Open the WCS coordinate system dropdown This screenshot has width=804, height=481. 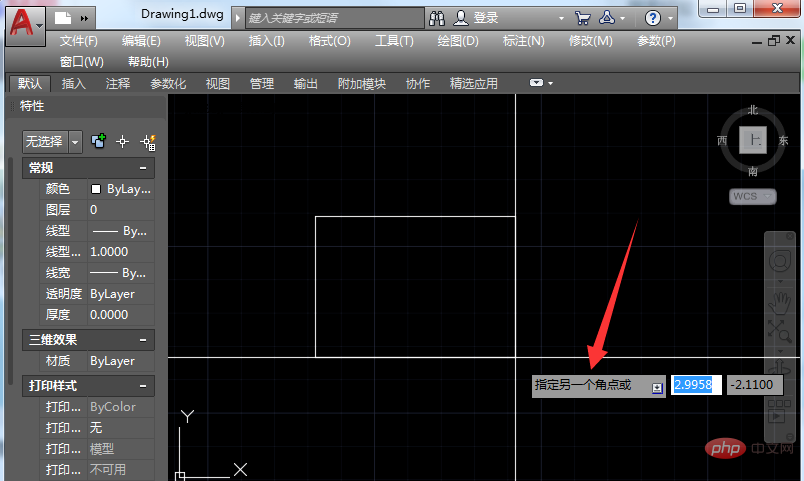tap(753, 196)
